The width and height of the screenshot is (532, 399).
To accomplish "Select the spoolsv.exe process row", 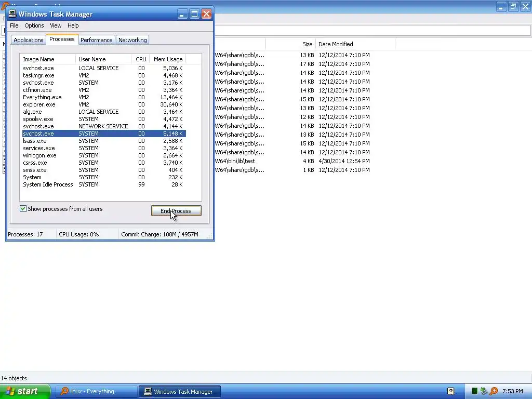I will 104,119.
